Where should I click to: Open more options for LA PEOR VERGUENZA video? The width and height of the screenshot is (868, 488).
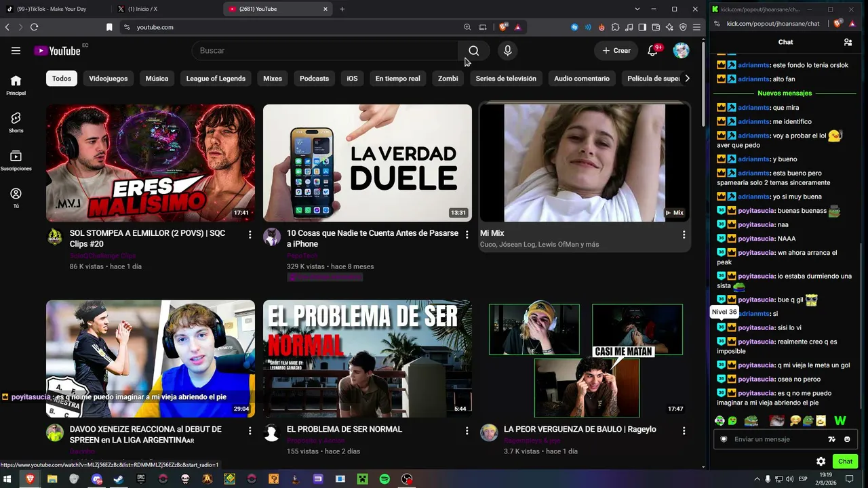coord(684,430)
